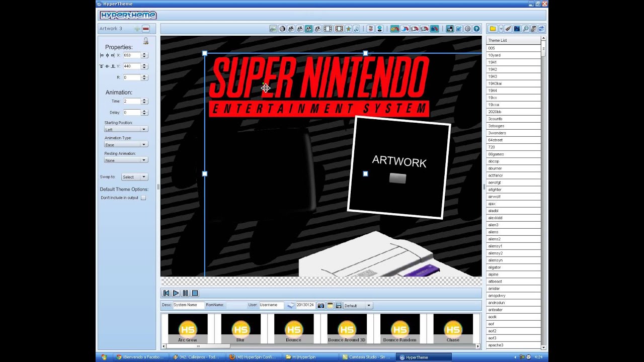Image resolution: width=644 pixels, height=362 pixels.
Task: Toggle the padlock lock icon
Action: pyautogui.click(x=146, y=41)
